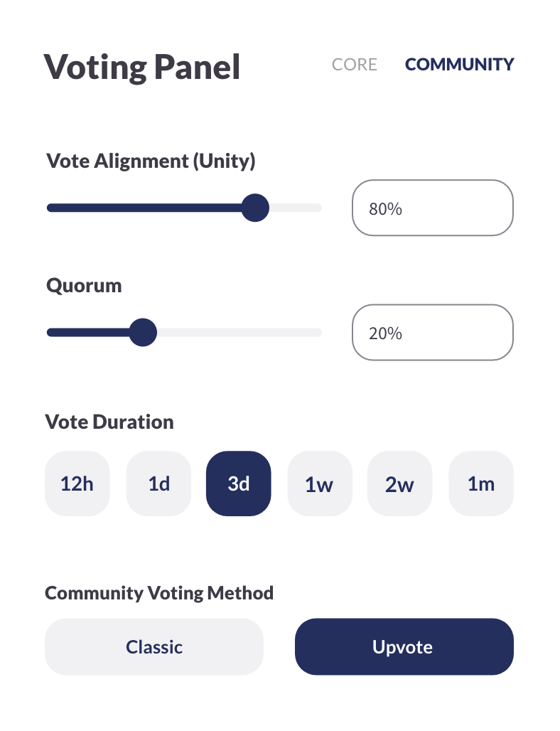This screenshot has width=560, height=731.
Task: Click the filled portion of Vote Alignment track
Action: (144, 208)
